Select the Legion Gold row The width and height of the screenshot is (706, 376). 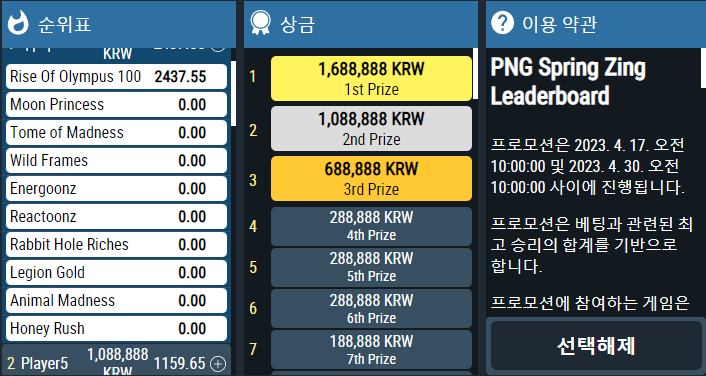(116, 272)
